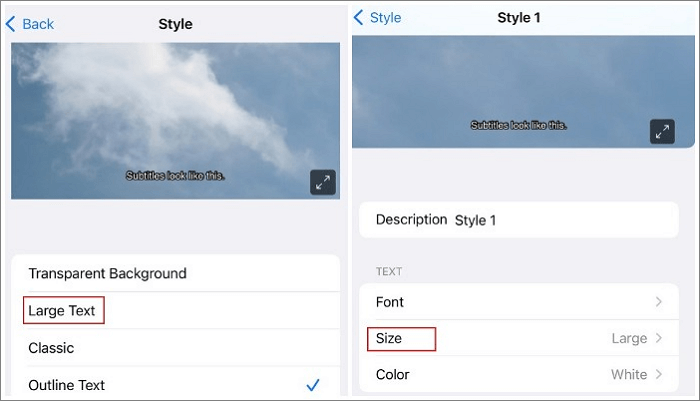Return to Style list via Style link
Image resolution: width=700 pixels, height=401 pixels.
coord(385,18)
